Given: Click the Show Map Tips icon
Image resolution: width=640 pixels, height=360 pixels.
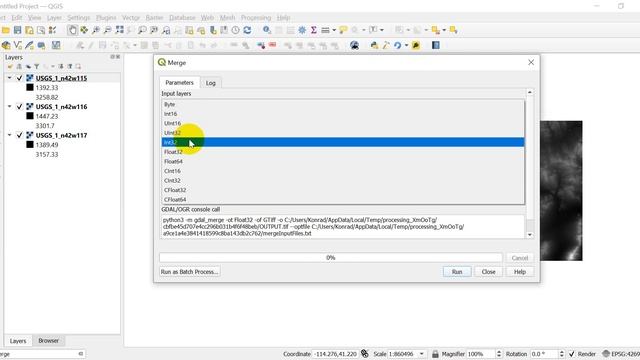Looking at the screenshot, I should pos(343,30).
